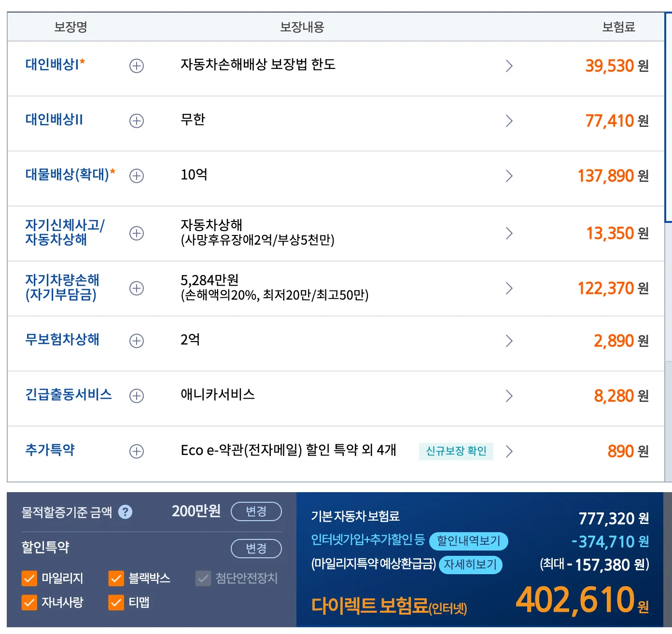Expand the 대인배상I row chevron

pos(509,66)
